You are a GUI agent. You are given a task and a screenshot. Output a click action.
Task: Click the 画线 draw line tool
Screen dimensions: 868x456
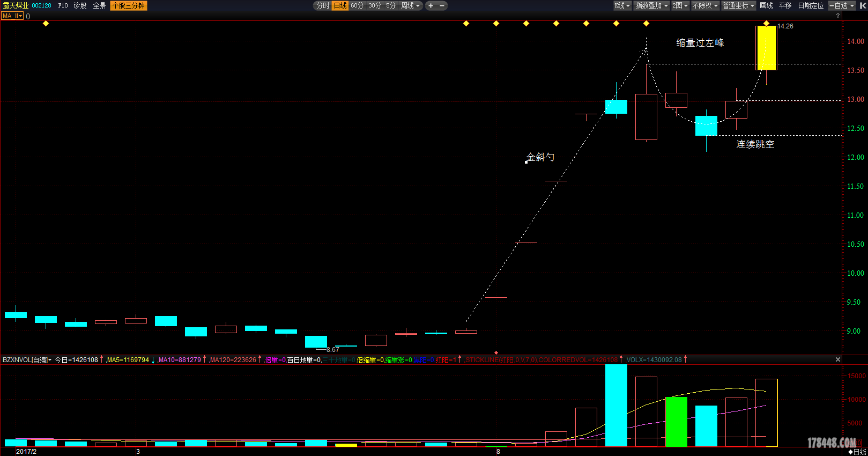tap(767, 5)
